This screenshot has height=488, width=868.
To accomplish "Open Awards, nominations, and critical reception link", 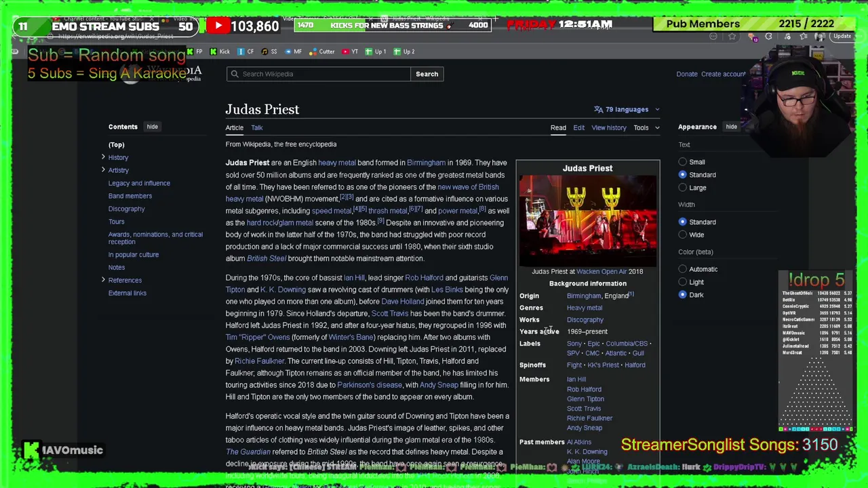I will click(155, 238).
